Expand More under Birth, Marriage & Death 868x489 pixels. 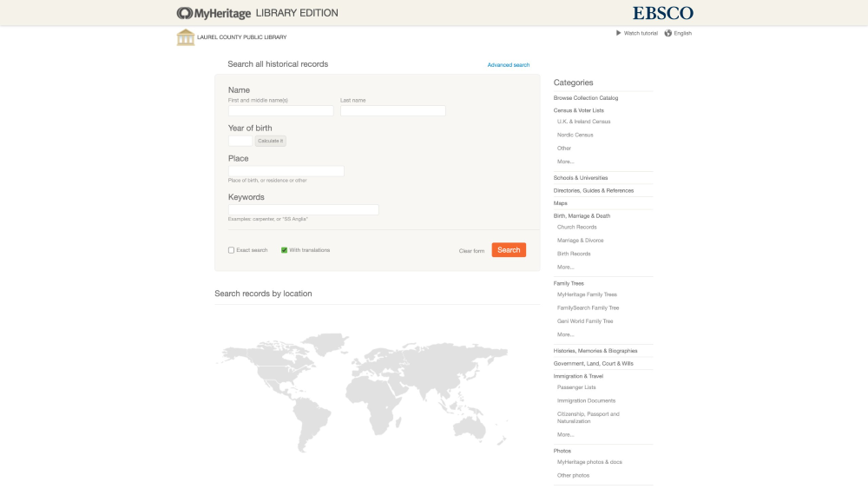[565, 267]
